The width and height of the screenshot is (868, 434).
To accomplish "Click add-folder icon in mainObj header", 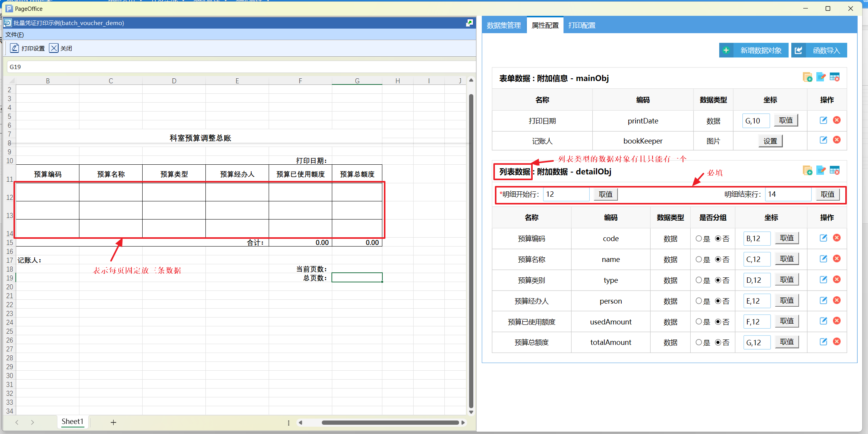I will pyautogui.click(x=807, y=78).
